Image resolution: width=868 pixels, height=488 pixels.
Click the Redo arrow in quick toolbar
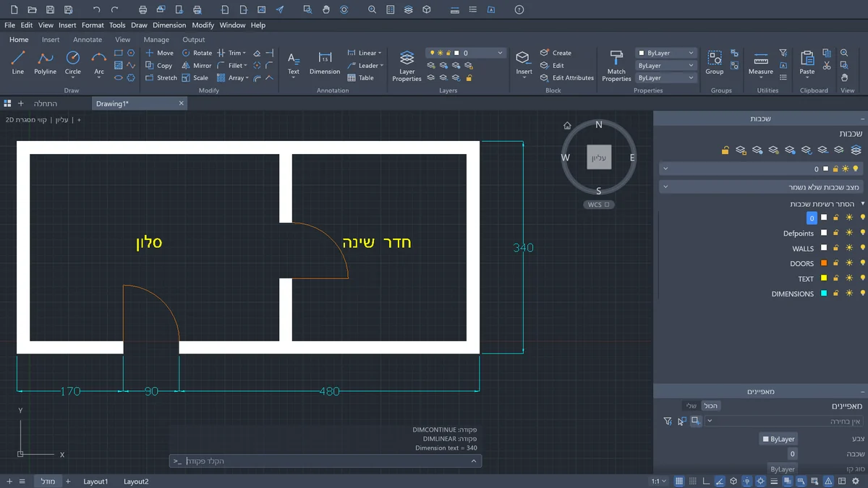(x=115, y=9)
